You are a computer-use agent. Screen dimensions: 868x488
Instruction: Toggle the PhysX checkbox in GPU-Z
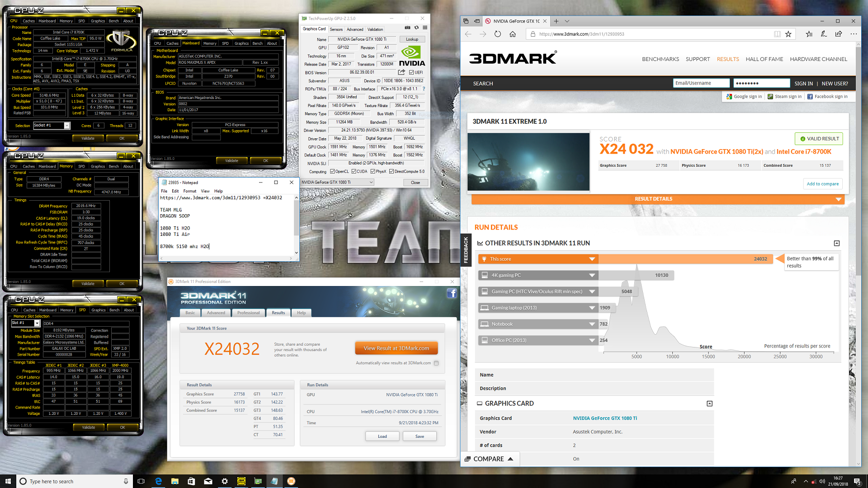tap(373, 171)
